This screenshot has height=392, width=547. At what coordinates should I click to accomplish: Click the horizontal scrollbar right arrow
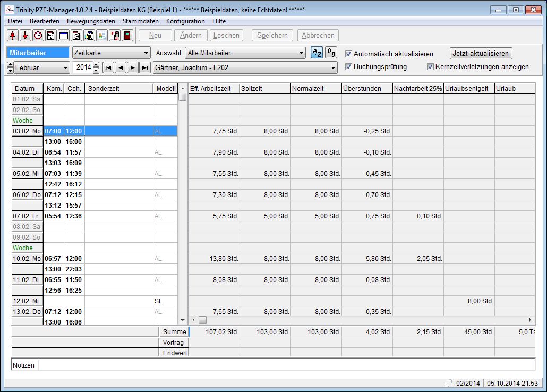(x=529, y=320)
